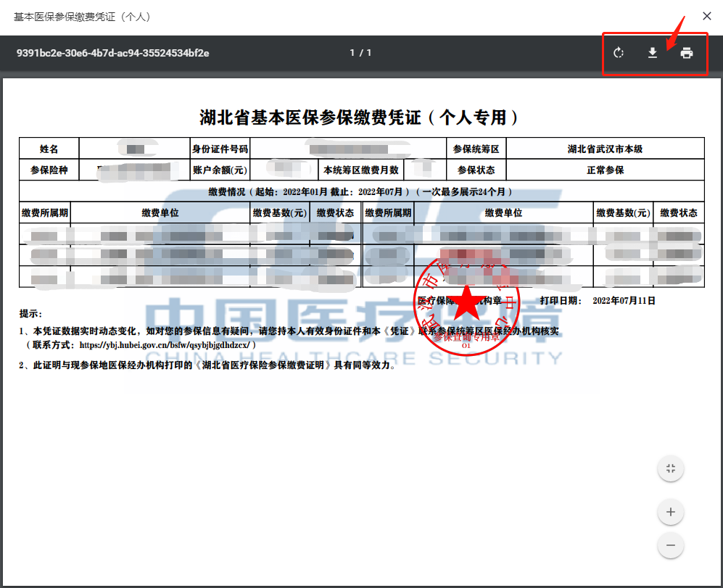Click the page number indicator 1 / 1
This screenshot has height=588, width=723.
(360, 53)
